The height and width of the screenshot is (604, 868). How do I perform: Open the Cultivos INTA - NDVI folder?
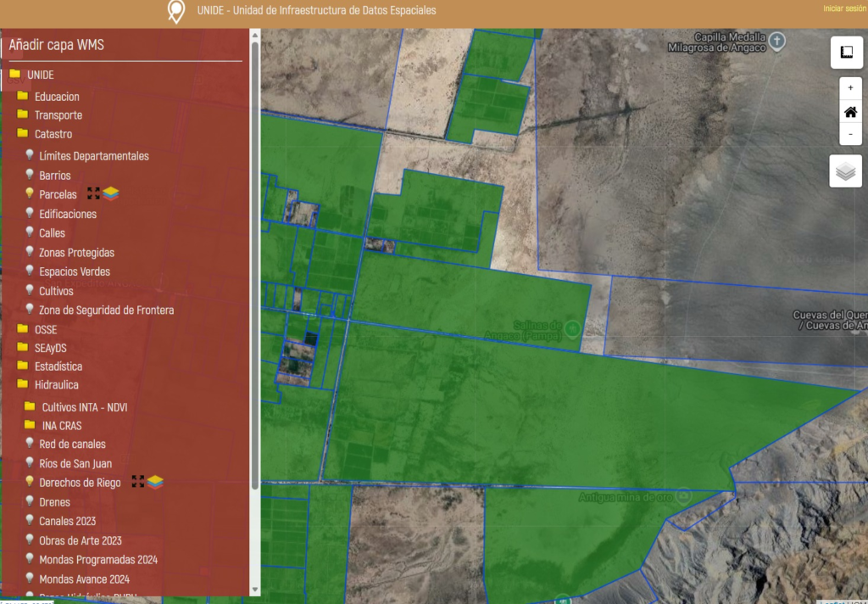click(30, 406)
